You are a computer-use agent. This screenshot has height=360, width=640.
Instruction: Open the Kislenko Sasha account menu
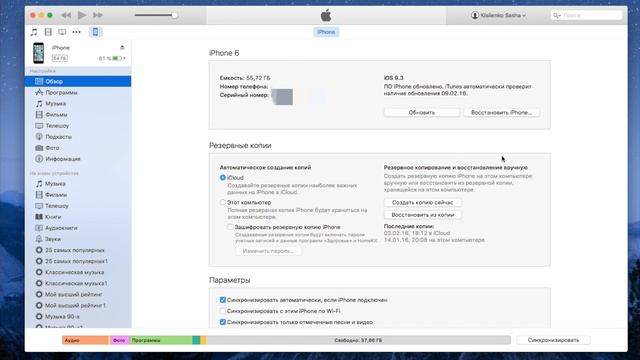tap(498, 15)
